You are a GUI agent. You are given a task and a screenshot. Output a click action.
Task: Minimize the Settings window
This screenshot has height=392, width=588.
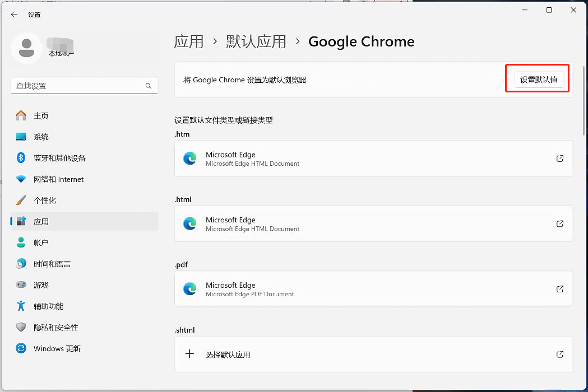(525, 10)
